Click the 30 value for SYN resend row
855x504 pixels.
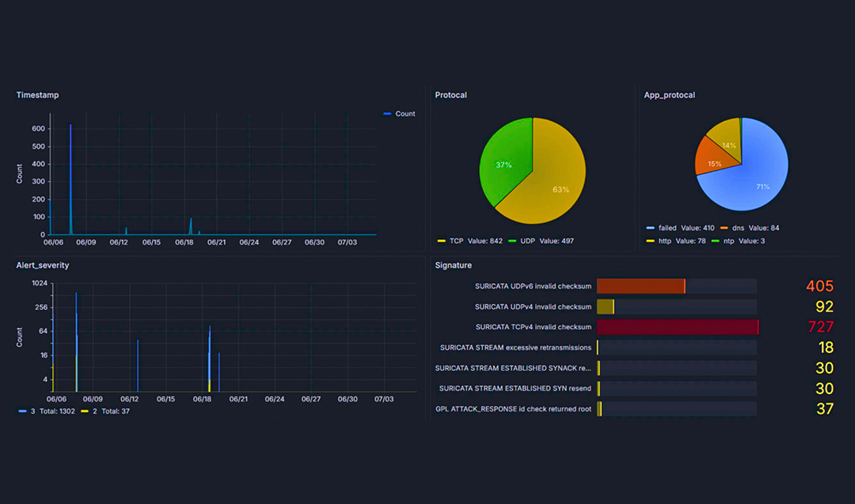pos(824,388)
